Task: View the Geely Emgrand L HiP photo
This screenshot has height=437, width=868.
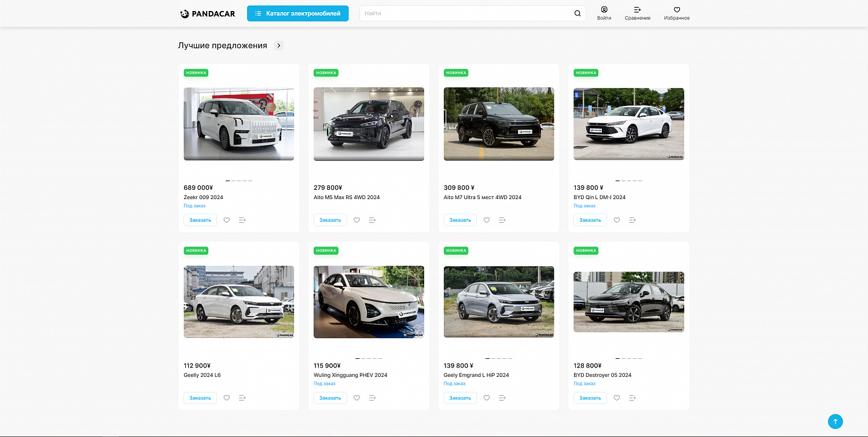Action: point(499,302)
